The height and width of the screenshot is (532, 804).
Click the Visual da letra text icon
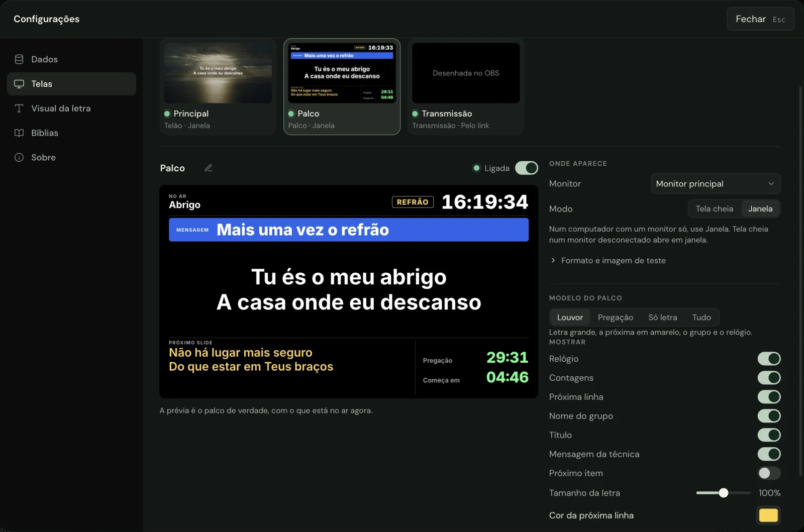coord(19,109)
